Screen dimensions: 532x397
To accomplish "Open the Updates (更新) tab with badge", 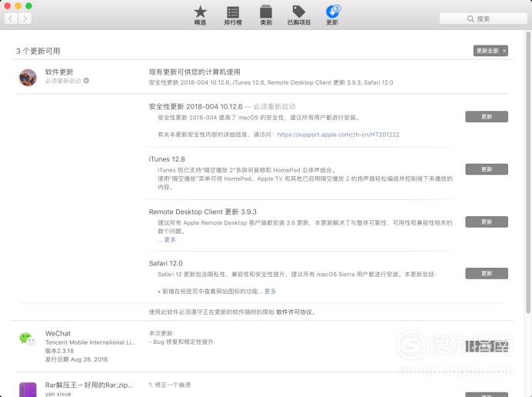I will click(x=332, y=15).
